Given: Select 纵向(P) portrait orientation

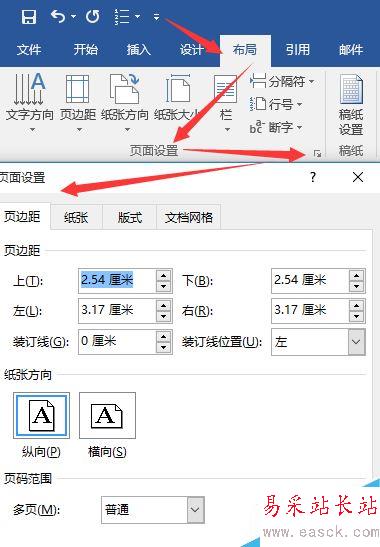Looking at the screenshot, I should pos(41,415).
